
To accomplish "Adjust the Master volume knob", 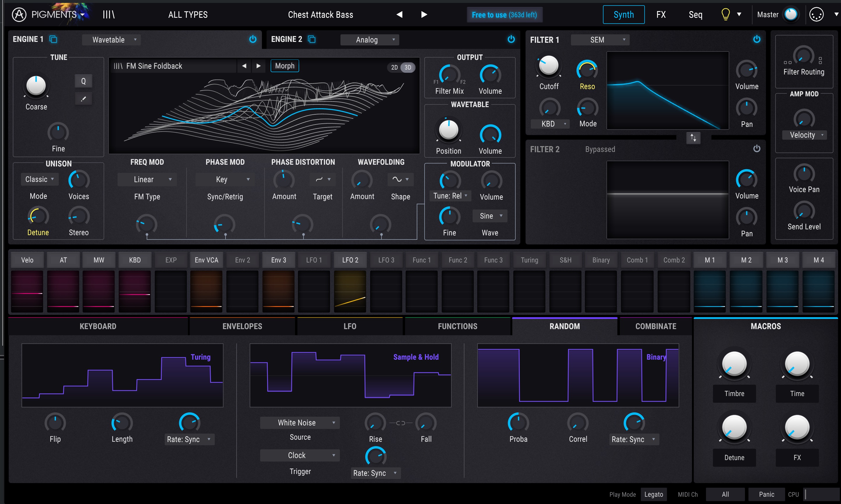I will (790, 15).
